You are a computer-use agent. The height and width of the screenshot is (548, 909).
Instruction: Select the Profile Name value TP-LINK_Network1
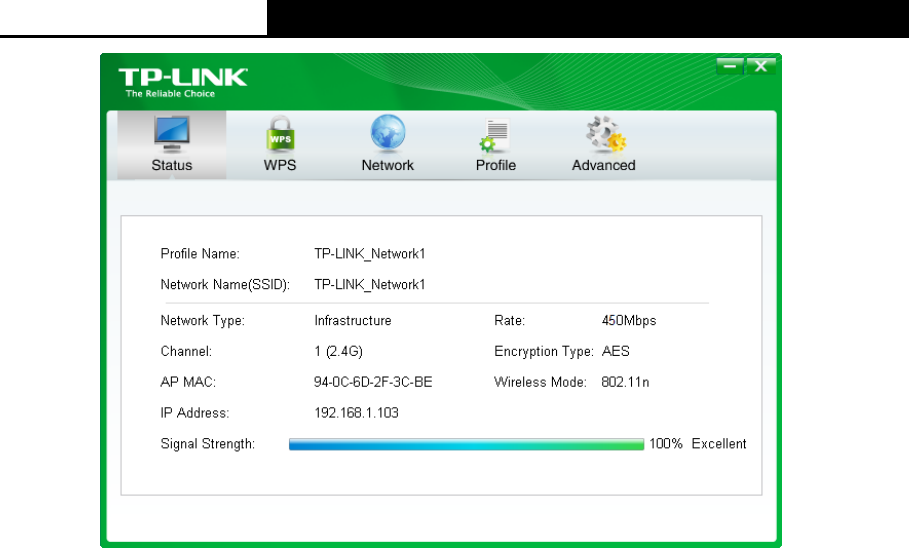click(370, 254)
